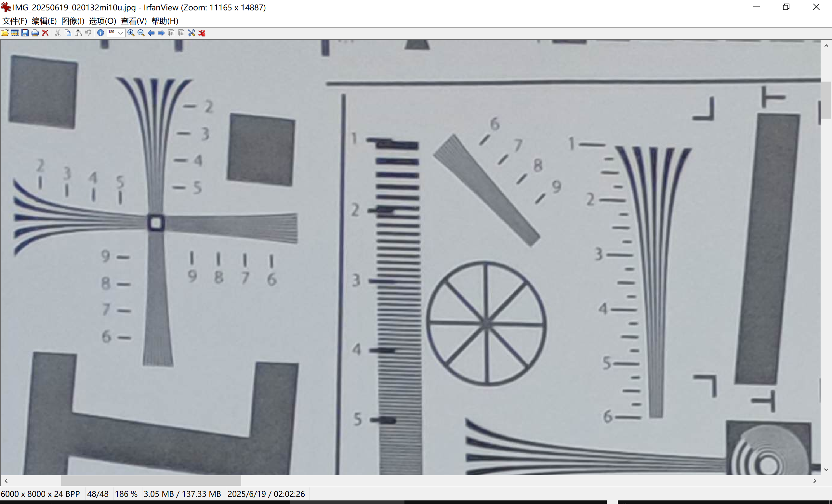Image resolution: width=832 pixels, height=504 pixels.
Task: Copy image with the copy icon
Action: (68, 33)
